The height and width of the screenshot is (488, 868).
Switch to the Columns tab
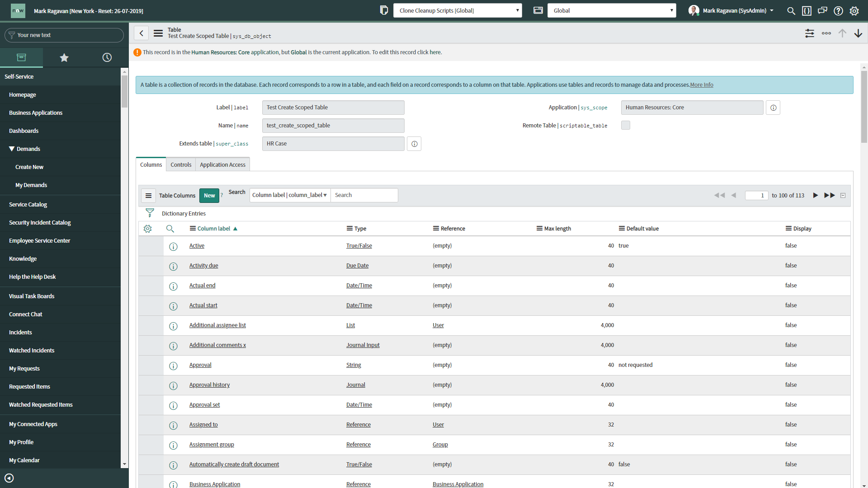click(151, 164)
